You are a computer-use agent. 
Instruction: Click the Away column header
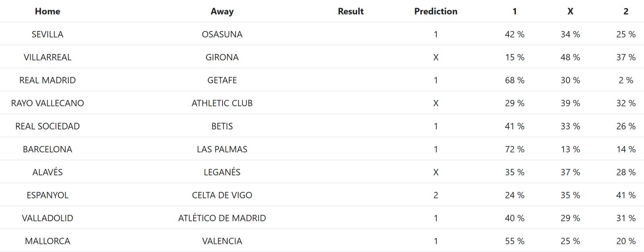point(222,11)
